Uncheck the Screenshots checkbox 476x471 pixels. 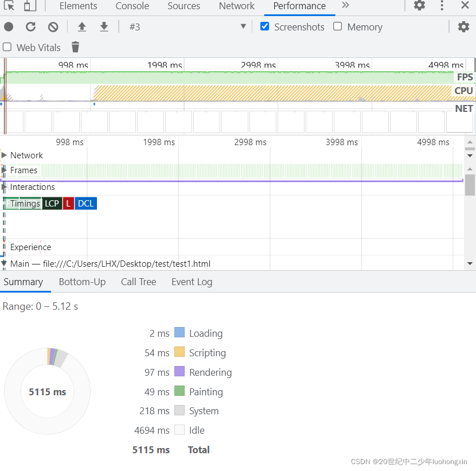click(x=265, y=26)
